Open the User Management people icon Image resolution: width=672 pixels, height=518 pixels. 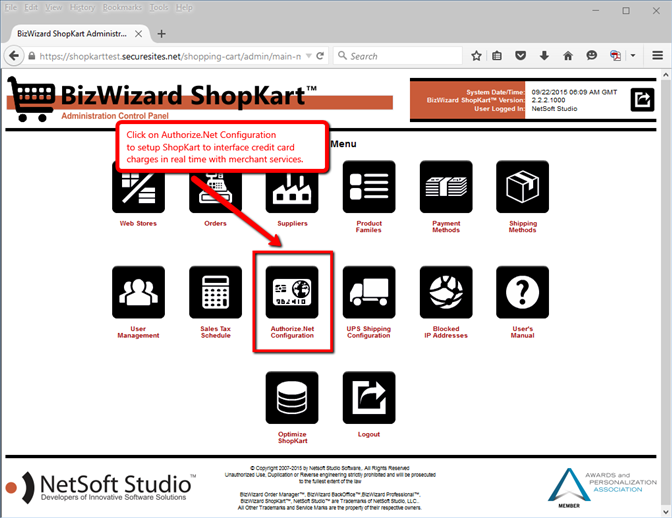click(x=138, y=292)
